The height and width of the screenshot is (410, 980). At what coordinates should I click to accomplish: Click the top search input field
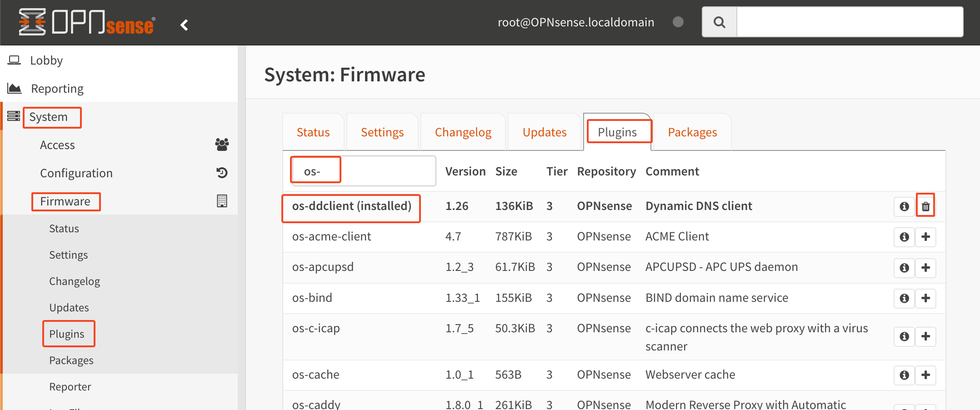pos(850,22)
